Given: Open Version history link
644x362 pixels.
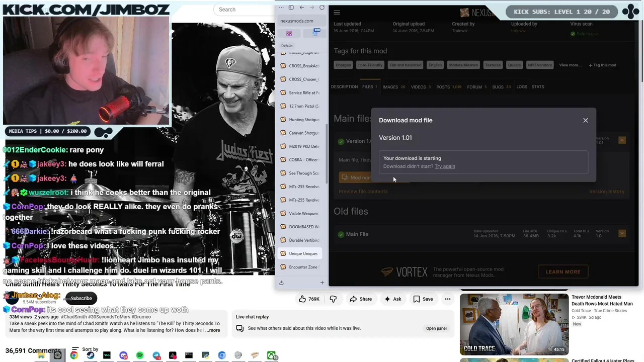Looking at the screenshot, I should (x=607, y=192).
